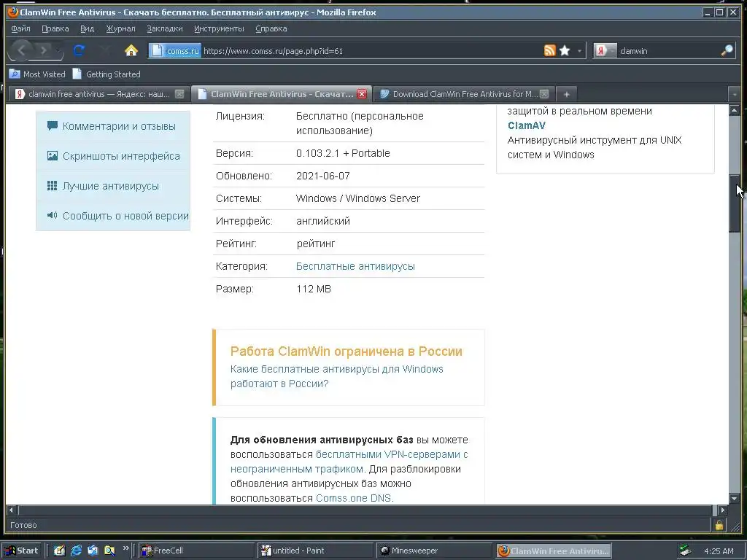
Task: Open the Yandex search engine selector
Action: tap(605, 50)
